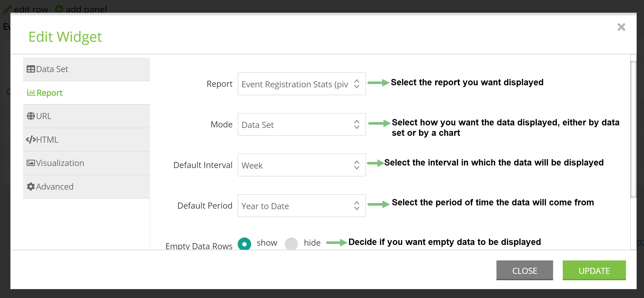The width and height of the screenshot is (644, 298).
Task: Switch to the Advanced tab
Action: click(86, 187)
